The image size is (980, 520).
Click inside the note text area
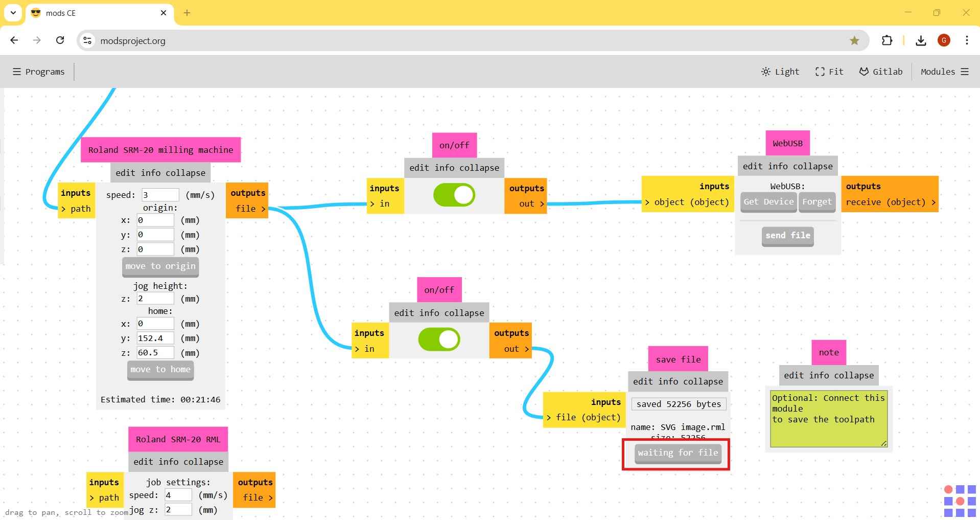pyautogui.click(x=829, y=419)
